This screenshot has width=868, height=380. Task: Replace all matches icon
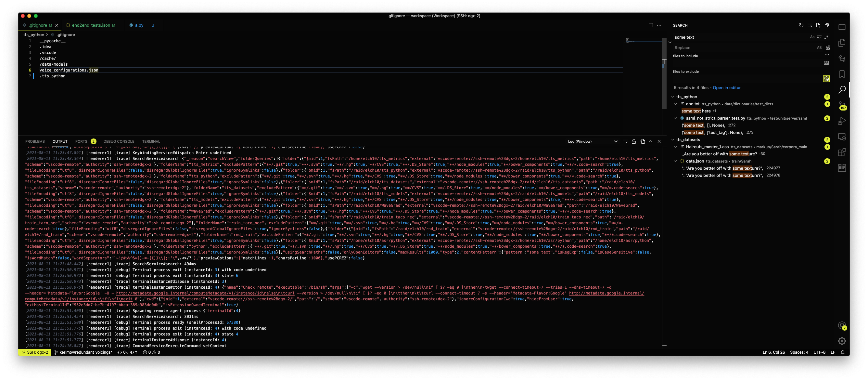pos(828,47)
